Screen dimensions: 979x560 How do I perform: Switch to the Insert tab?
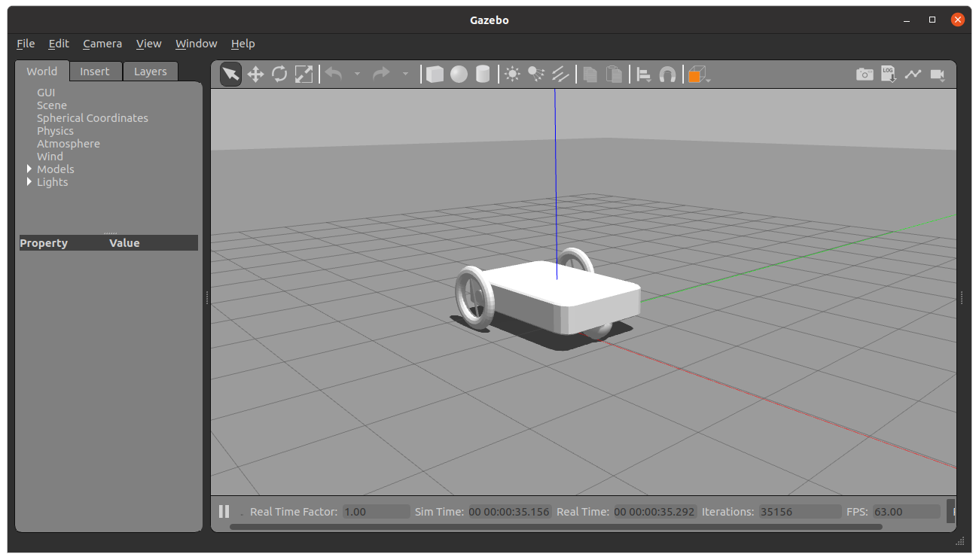pyautogui.click(x=95, y=72)
